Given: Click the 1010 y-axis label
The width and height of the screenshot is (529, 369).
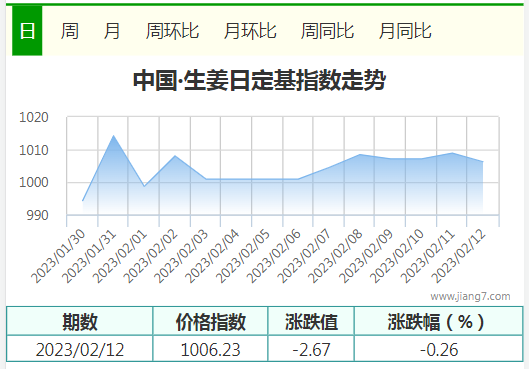Looking at the screenshot, I should click(x=34, y=150).
